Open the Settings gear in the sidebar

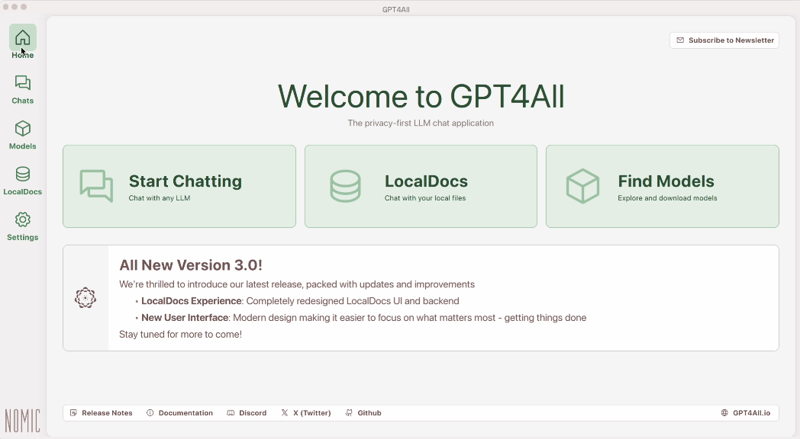click(x=22, y=220)
